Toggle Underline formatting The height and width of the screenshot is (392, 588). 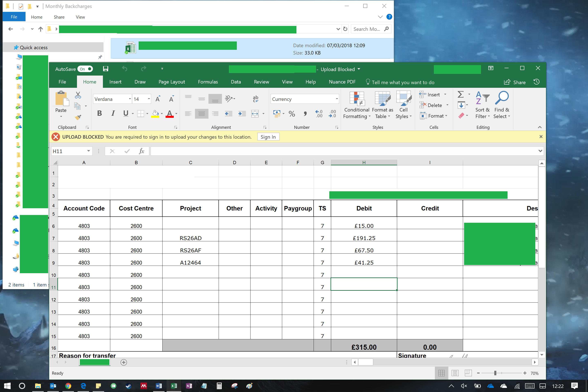(x=126, y=114)
